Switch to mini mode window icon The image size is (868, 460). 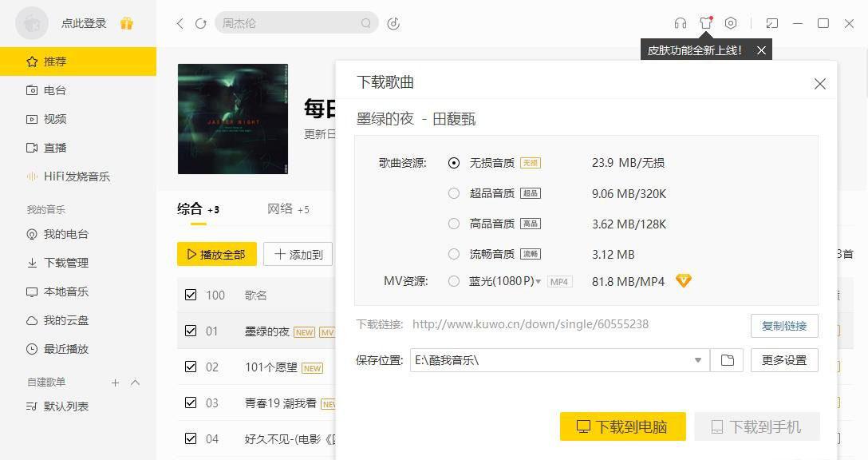coord(771,23)
